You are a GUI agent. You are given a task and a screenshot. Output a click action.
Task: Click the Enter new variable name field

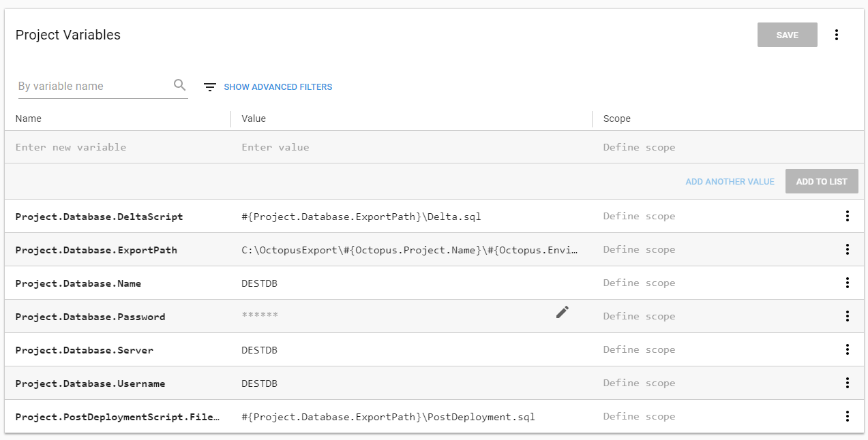click(x=116, y=147)
